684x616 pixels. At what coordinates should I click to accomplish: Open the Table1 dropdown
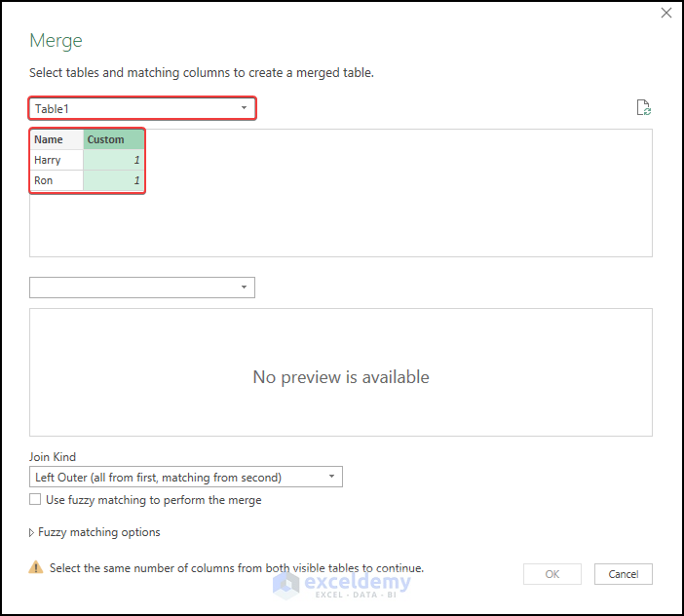point(142,108)
